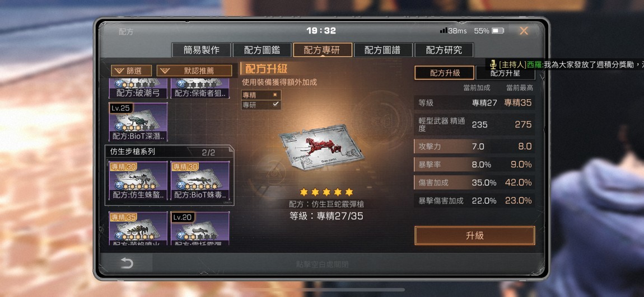The image size is (644, 297).
Task: Select the BioT蛛毒 專精30 recipe icon
Action: click(199, 181)
